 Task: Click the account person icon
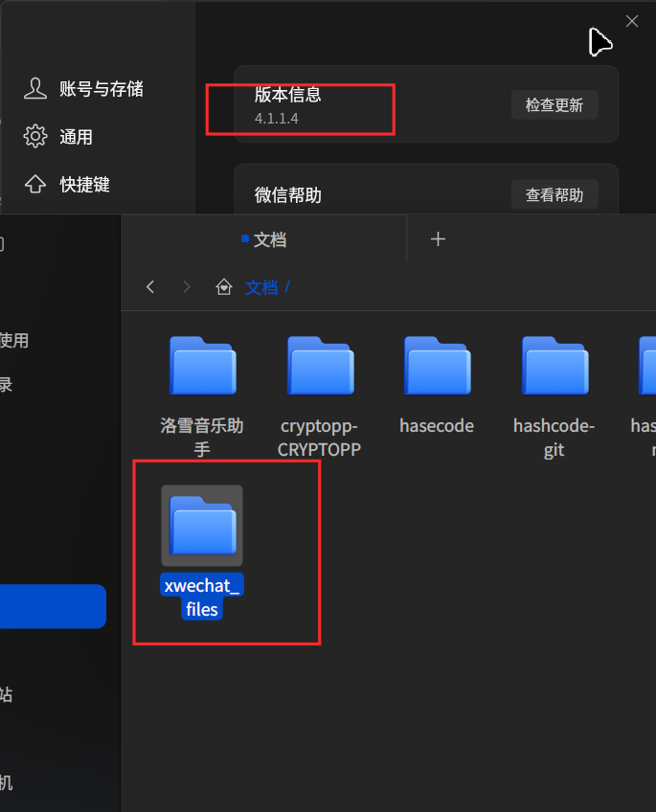(35, 88)
